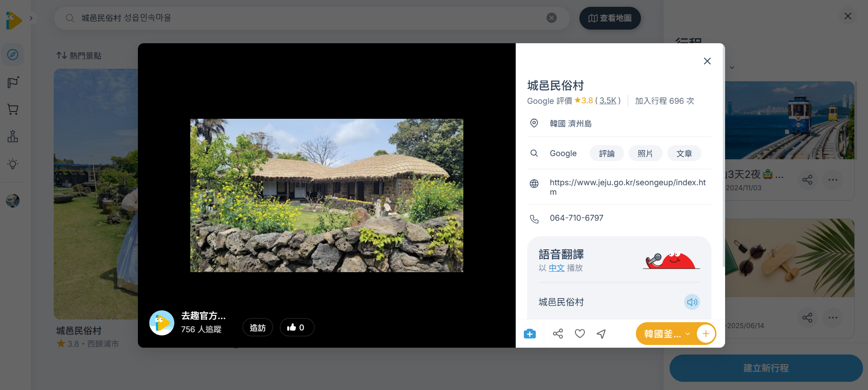This screenshot has height=390, width=868.
Task: Expand the itinerary panel dropdown chevron
Action: pos(732,68)
